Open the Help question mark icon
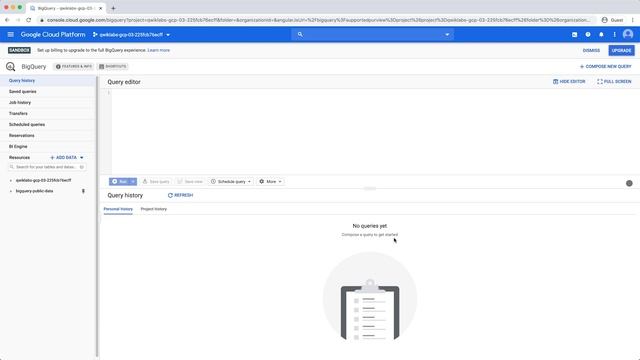640x360 pixels. coord(588,35)
